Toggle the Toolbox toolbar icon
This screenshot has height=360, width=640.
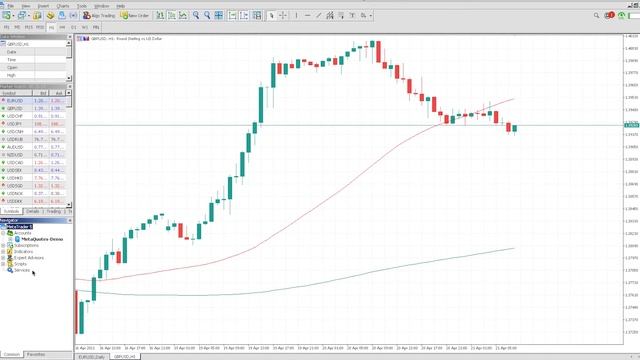(73, 16)
